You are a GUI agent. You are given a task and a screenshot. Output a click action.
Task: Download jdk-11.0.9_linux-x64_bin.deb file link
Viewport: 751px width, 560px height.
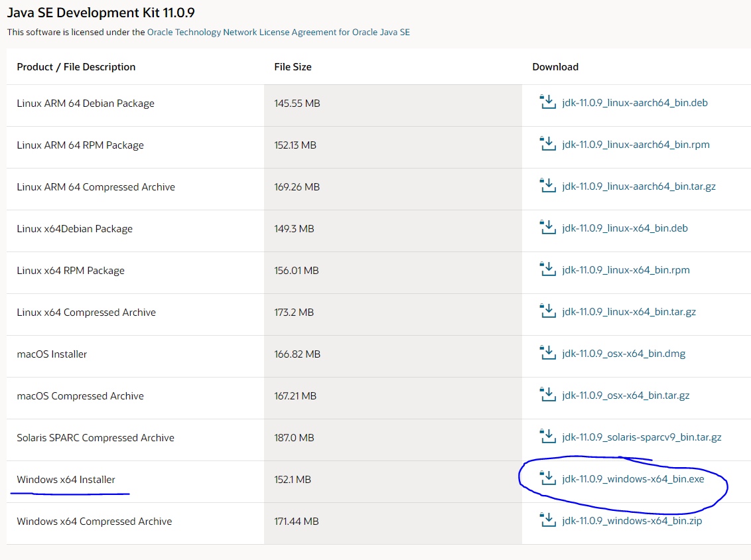tap(624, 228)
